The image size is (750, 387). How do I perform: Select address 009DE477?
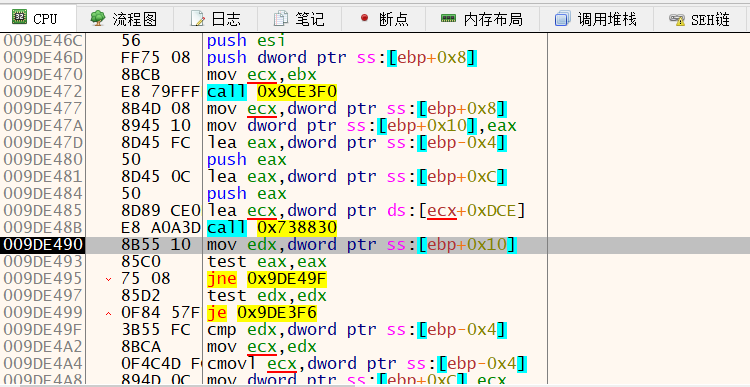43,109
